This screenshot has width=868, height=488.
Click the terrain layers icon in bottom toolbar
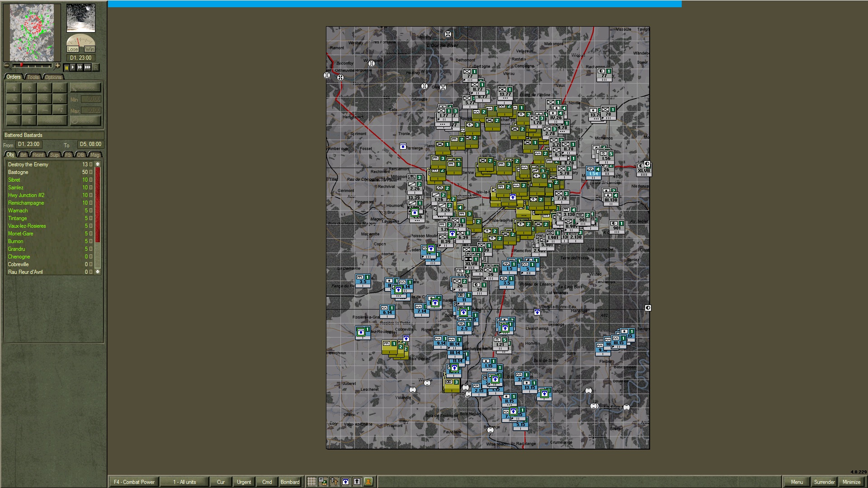pyautogui.click(x=324, y=482)
